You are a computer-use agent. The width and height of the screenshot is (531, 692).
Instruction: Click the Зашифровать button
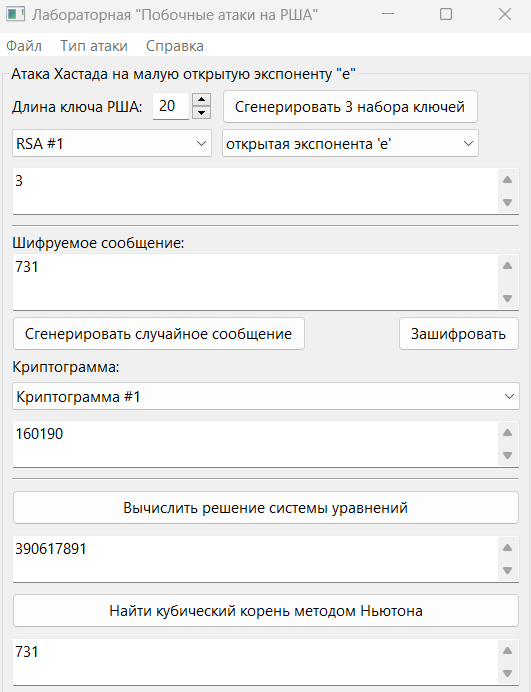click(458, 334)
